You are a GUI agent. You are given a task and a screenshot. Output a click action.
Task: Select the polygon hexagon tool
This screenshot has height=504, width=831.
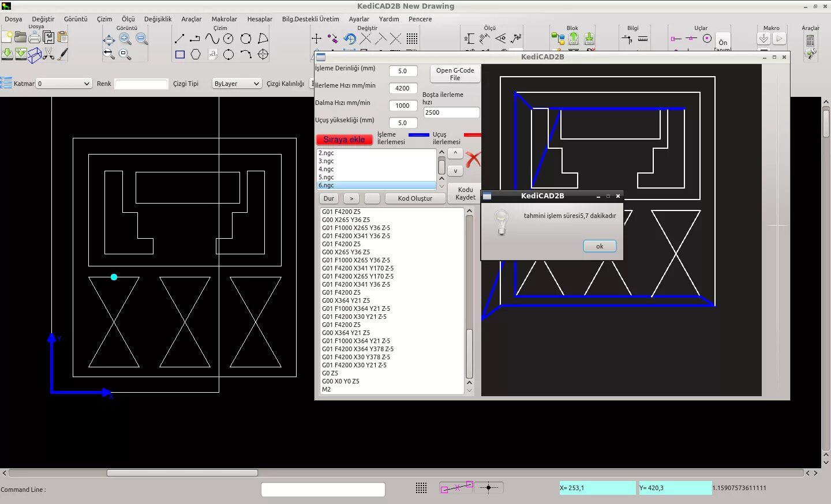(x=196, y=54)
